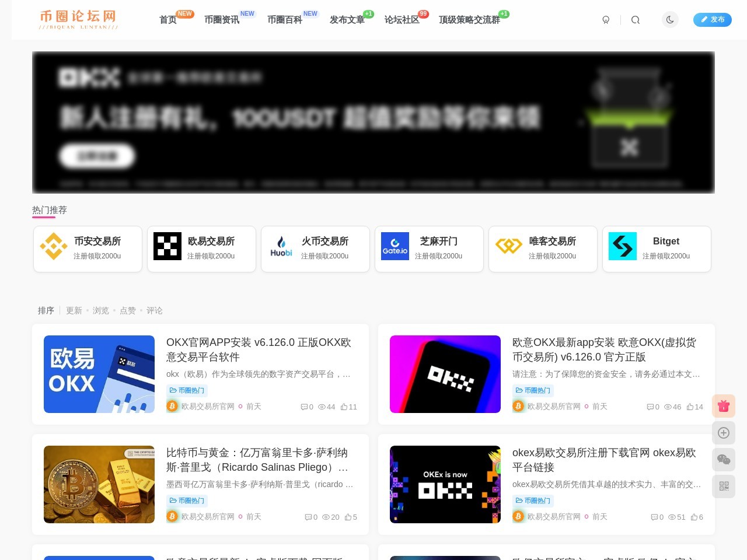Viewport: 747px width, 560px height.
Task: Open article okex易欧交易所注册下载官网
Action: [604, 460]
